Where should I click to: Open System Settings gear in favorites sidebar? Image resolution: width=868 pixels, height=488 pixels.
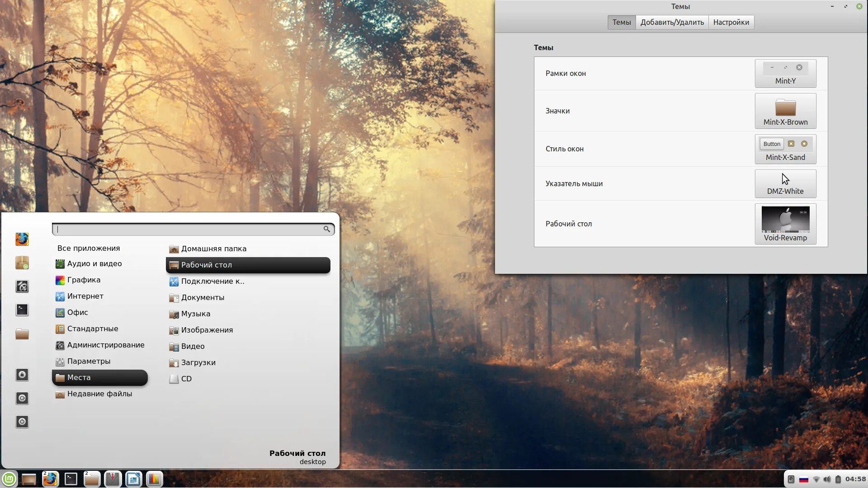coord(22,286)
